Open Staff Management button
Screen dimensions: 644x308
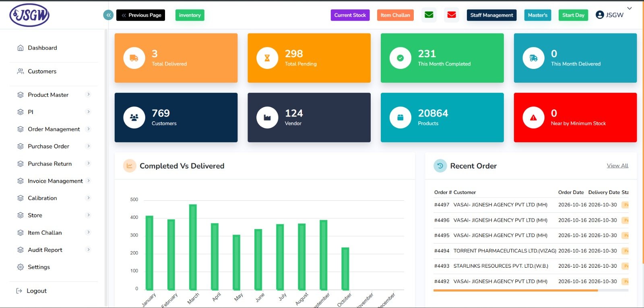[491, 15]
